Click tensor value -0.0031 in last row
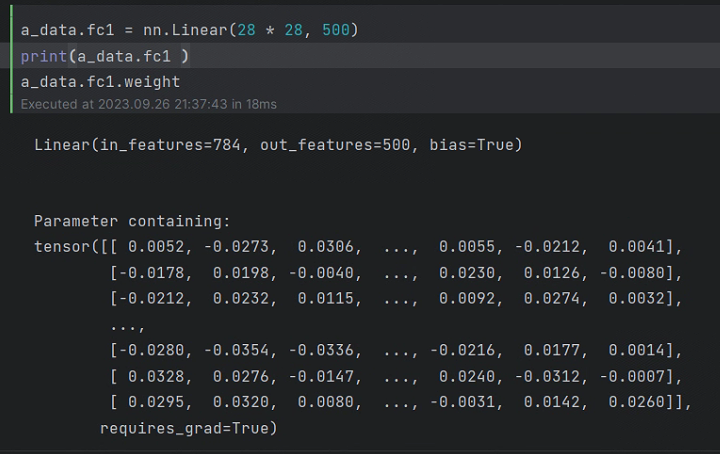 462,403
